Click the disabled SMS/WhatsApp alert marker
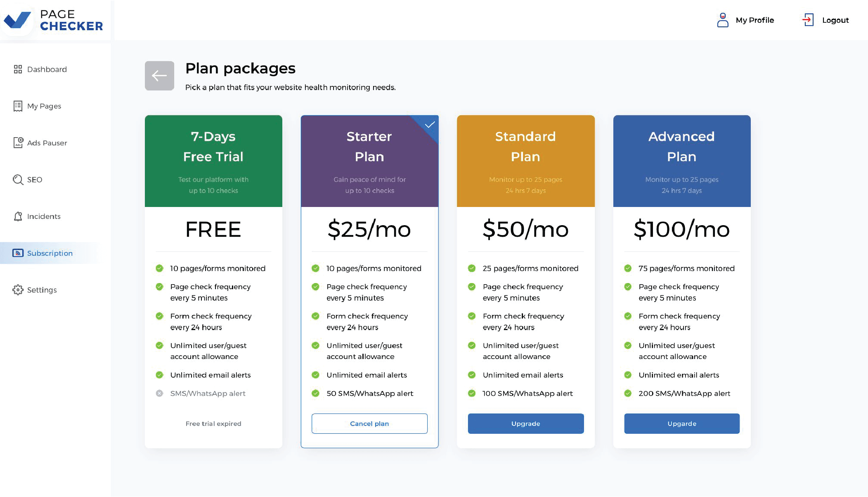This screenshot has width=868, height=497. (x=159, y=393)
